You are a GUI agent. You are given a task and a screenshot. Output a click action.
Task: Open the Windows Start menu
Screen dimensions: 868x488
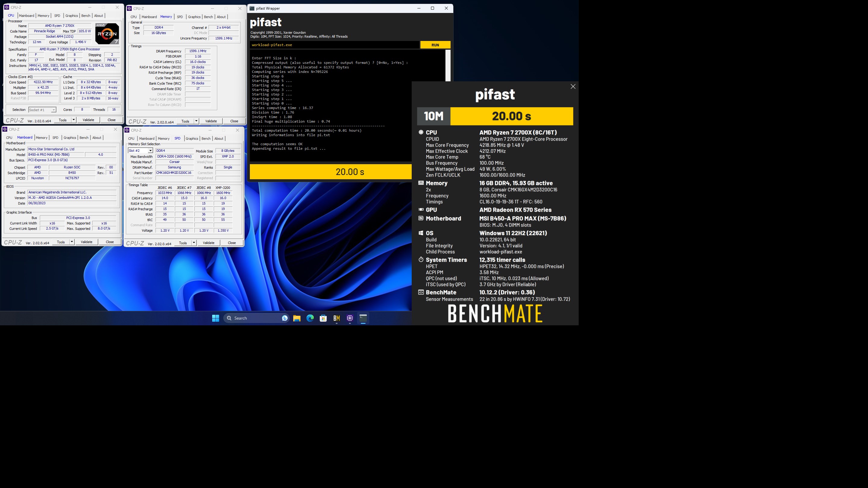point(216,318)
